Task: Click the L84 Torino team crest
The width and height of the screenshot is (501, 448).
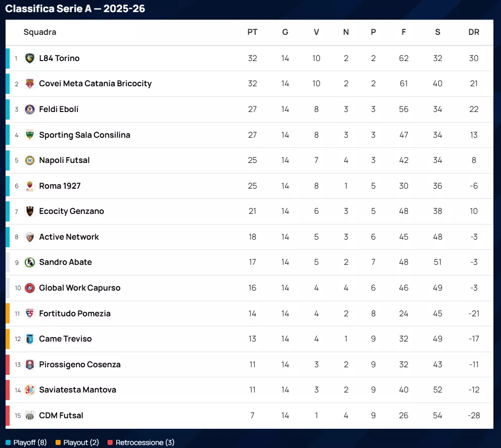Action: coord(30,59)
